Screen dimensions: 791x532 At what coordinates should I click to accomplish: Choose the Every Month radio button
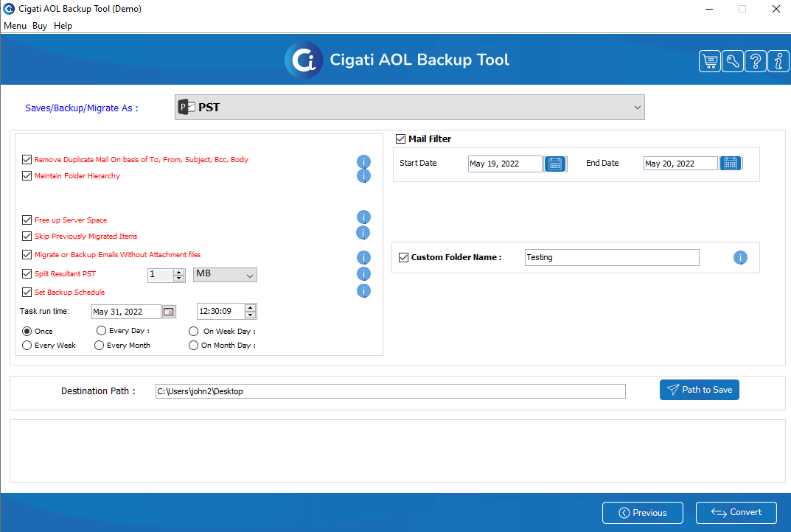99,345
